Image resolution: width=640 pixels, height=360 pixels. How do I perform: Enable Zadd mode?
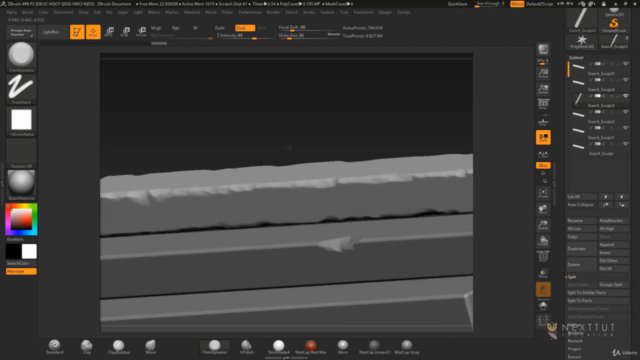220,28
